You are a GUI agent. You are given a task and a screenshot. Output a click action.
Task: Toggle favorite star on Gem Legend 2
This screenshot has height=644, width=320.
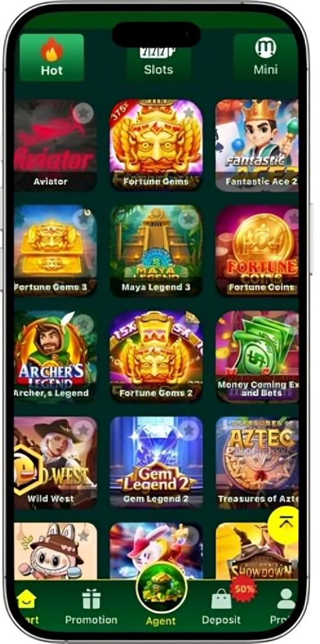coord(189,430)
